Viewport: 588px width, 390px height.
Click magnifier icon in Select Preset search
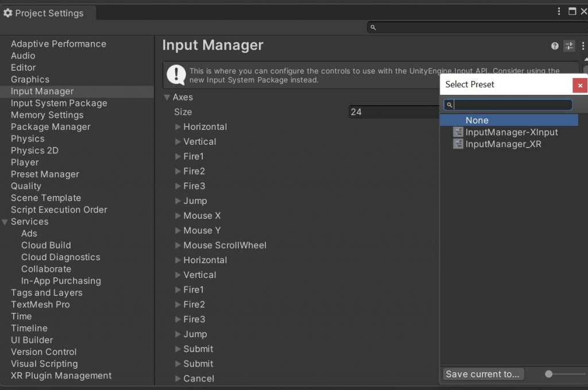449,105
